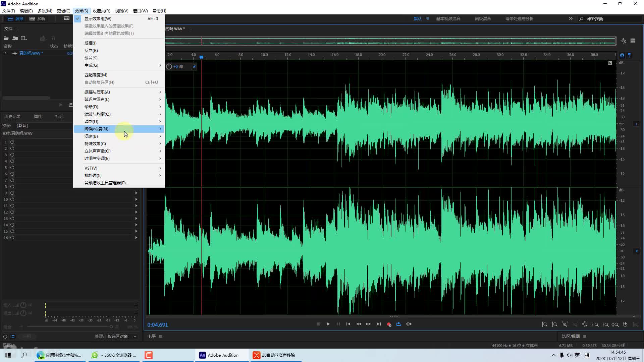Click the Rewind button
644x362 pixels.
coord(359,324)
